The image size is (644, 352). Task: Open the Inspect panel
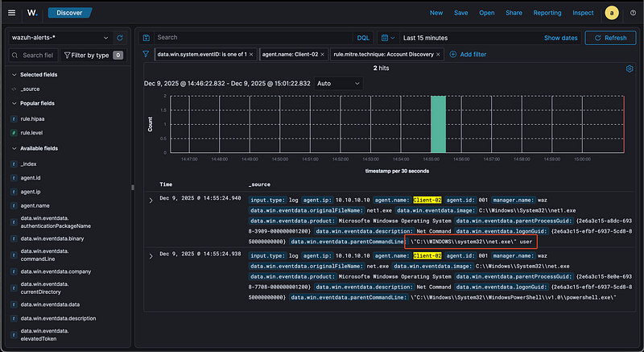[583, 13]
